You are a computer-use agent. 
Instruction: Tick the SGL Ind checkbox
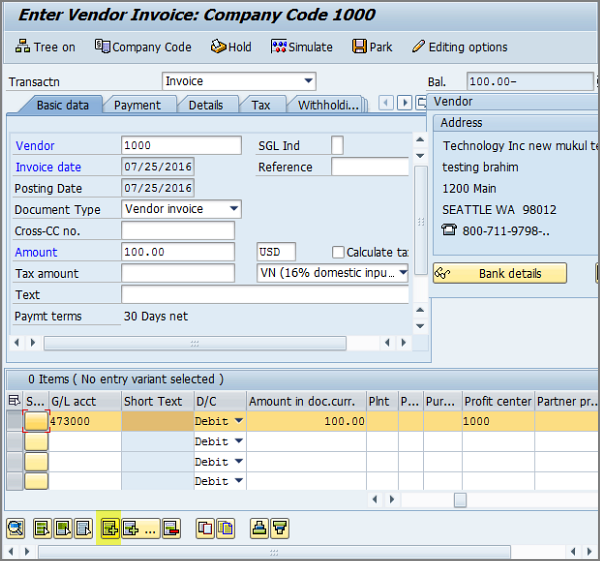[337, 146]
